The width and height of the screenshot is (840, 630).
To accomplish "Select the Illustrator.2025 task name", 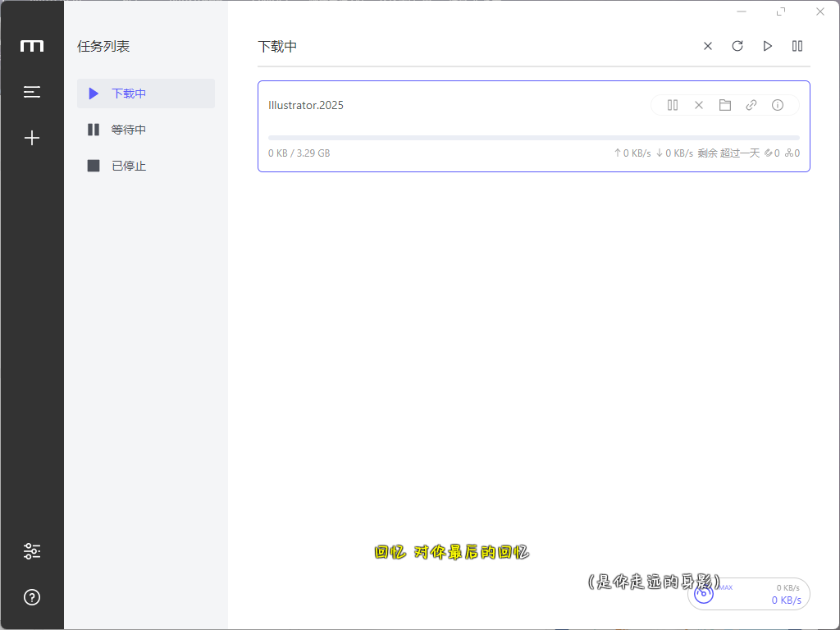I will [x=306, y=105].
